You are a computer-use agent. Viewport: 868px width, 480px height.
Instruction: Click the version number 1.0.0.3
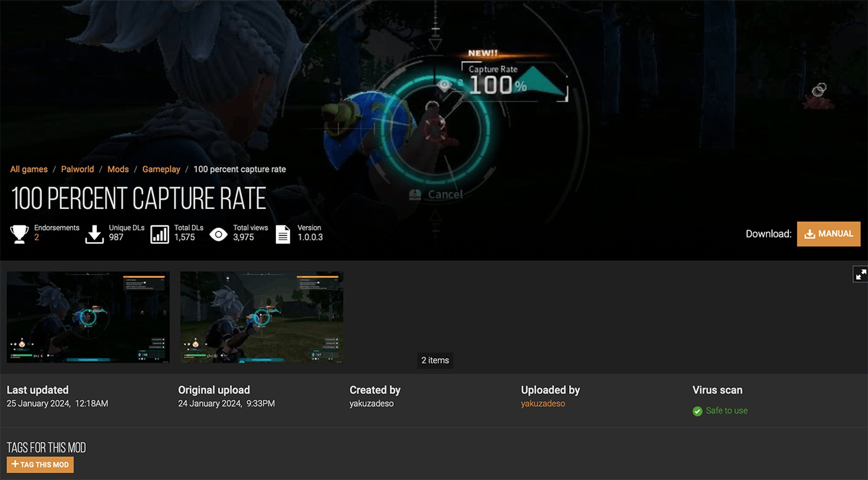[310, 237]
